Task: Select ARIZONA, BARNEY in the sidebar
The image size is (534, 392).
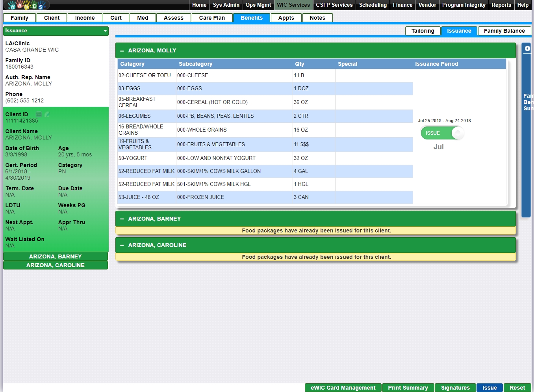Action: [x=56, y=256]
